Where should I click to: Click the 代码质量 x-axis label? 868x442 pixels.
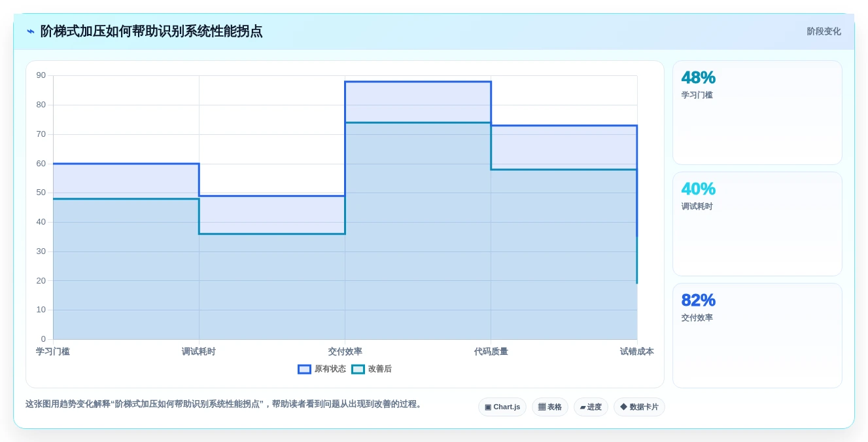coord(491,352)
